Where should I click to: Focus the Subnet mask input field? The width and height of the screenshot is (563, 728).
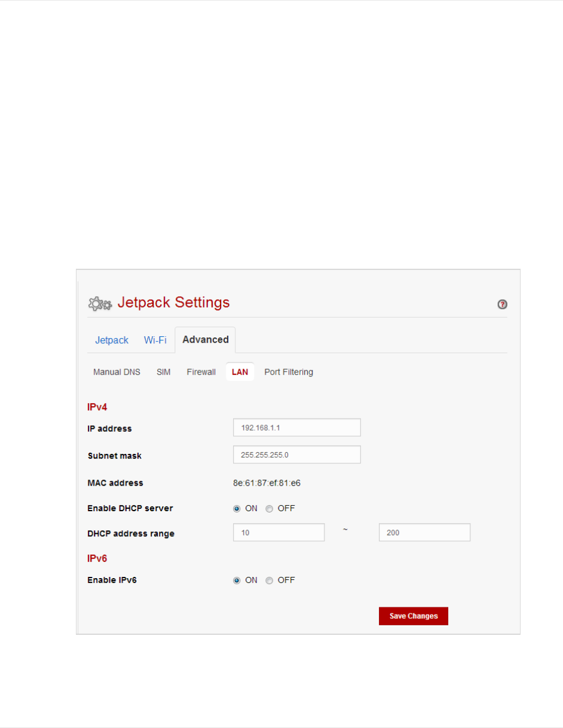tap(297, 454)
